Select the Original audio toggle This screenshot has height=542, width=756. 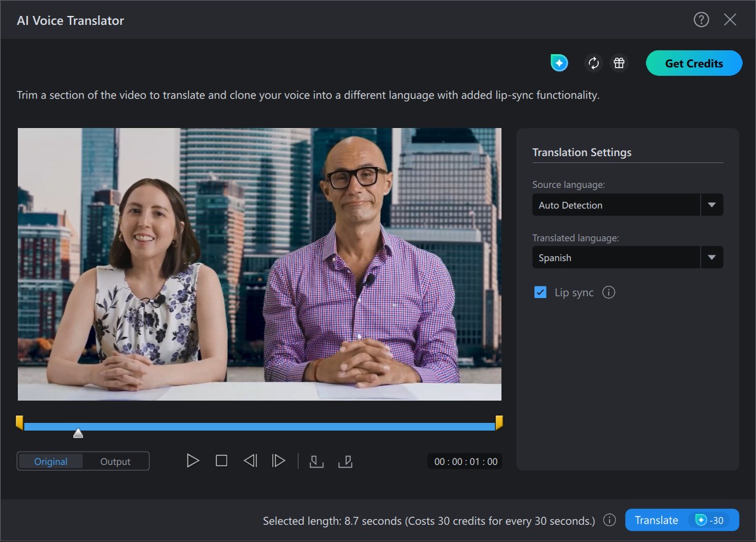[51, 461]
